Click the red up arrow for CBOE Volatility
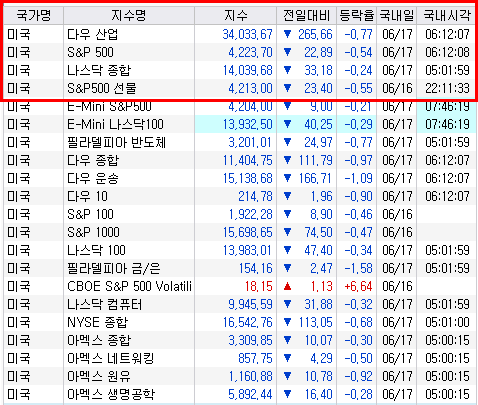478x405 pixels. coord(287,286)
